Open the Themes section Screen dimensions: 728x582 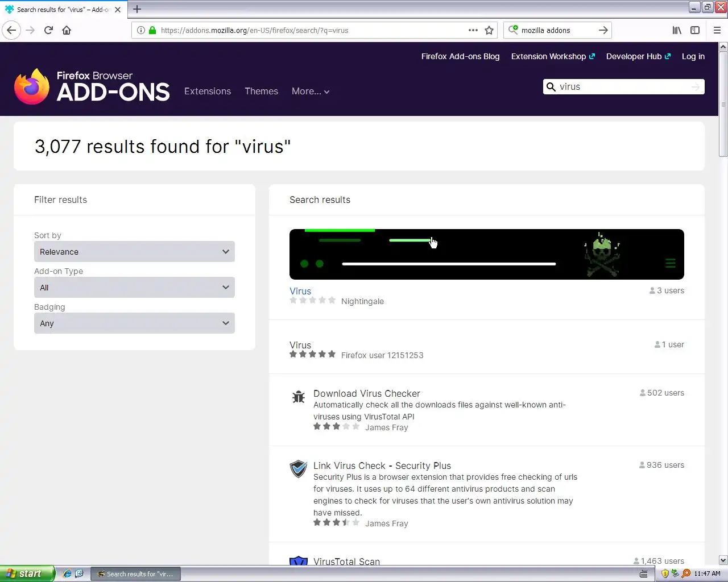(x=262, y=91)
